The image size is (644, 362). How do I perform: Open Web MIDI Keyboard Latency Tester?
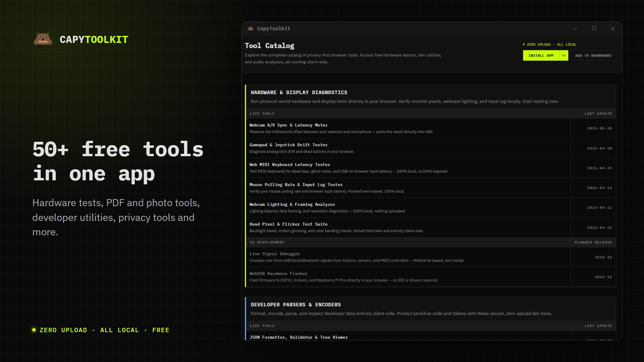click(408, 168)
